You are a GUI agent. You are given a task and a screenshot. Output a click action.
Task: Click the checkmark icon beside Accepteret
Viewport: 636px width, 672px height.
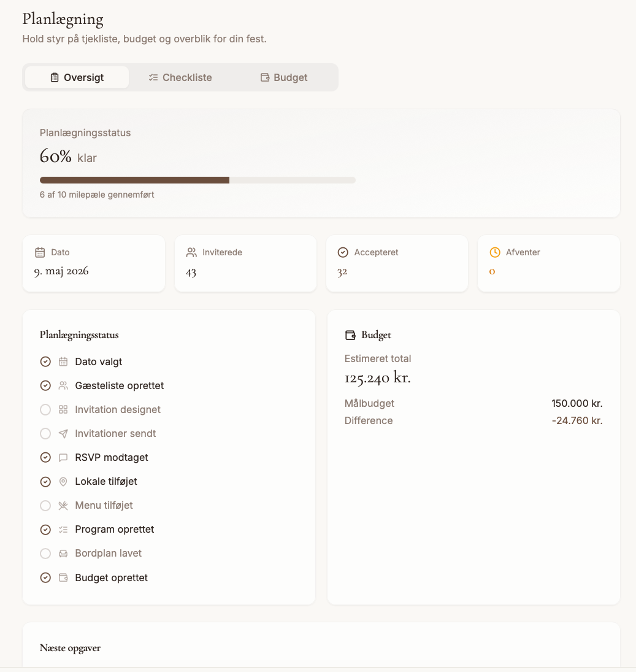(343, 252)
